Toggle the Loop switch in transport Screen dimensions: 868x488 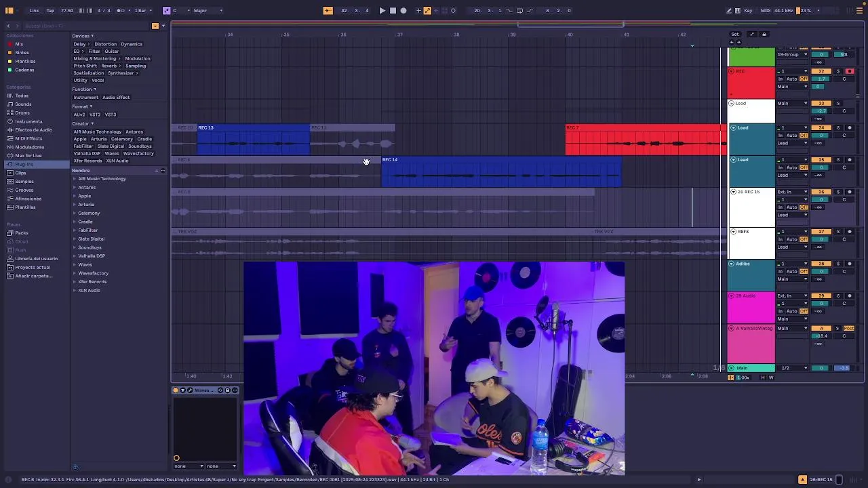coord(519,10)
